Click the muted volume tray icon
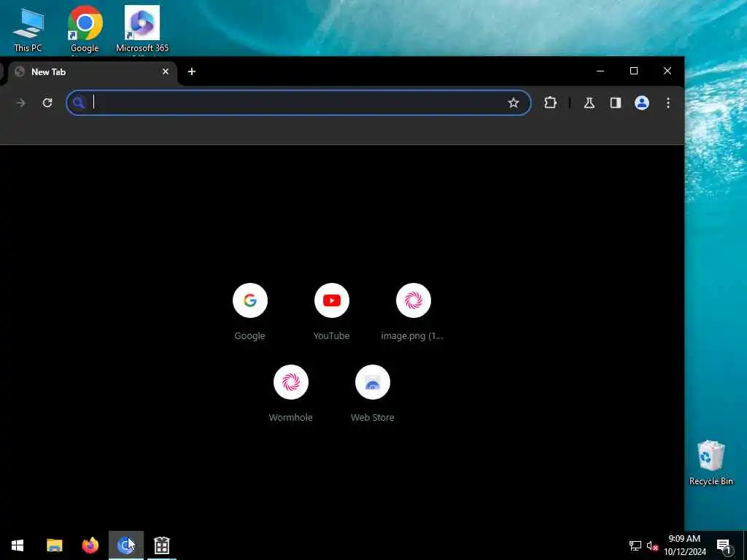 tap(652, 545)
